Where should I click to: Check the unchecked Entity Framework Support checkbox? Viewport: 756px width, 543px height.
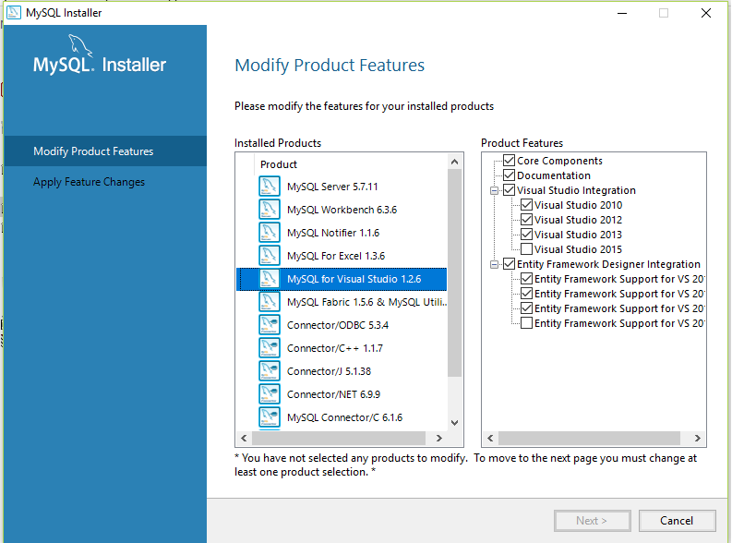point(526,323)
